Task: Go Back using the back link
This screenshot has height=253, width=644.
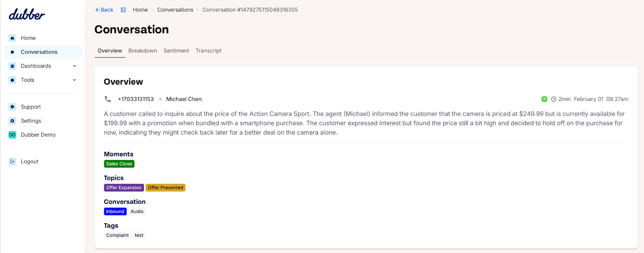Action: (x=104, y=10)
